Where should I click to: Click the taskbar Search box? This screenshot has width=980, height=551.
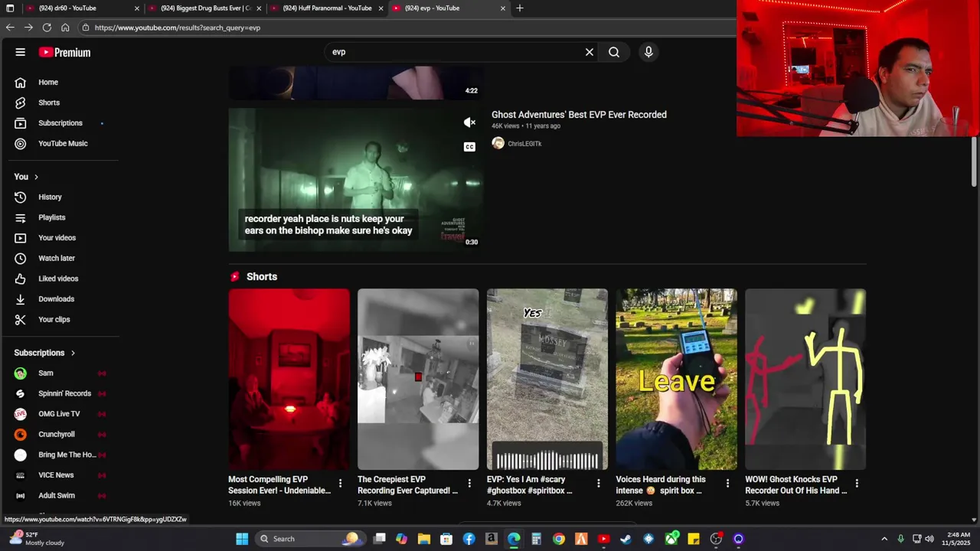pyautogui.click(x=309, y=539)
